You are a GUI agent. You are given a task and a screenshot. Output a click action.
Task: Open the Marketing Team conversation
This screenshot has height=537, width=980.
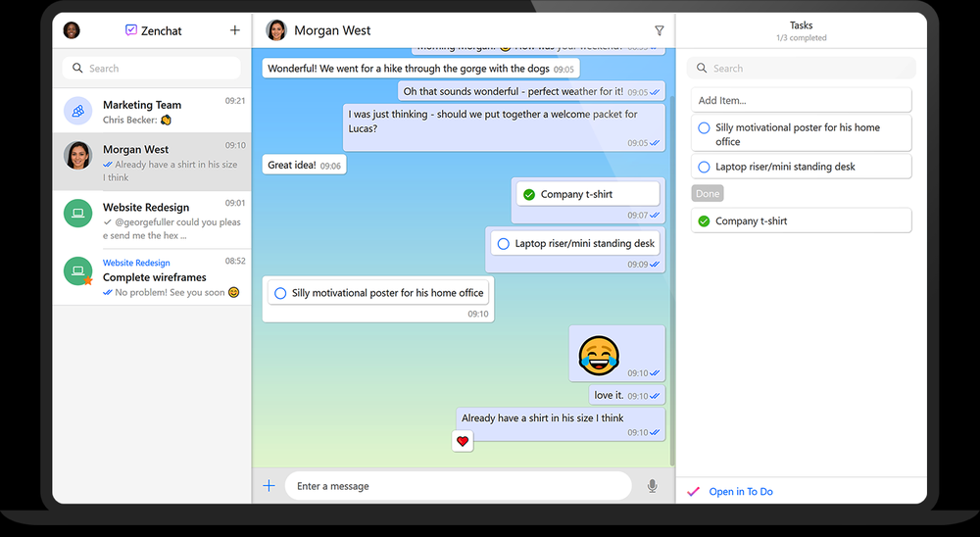pos(152,112)
